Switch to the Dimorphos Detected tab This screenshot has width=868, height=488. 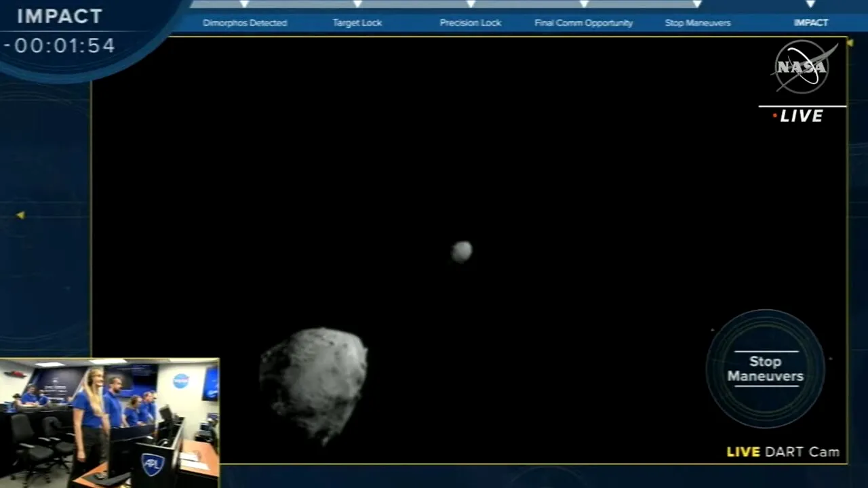[x=244, y=22]
